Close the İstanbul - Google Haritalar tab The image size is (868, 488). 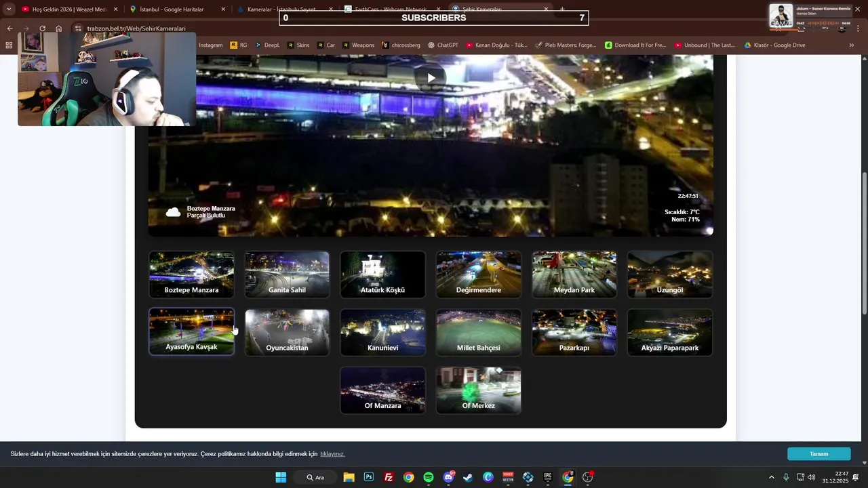[x=223, y=9]
